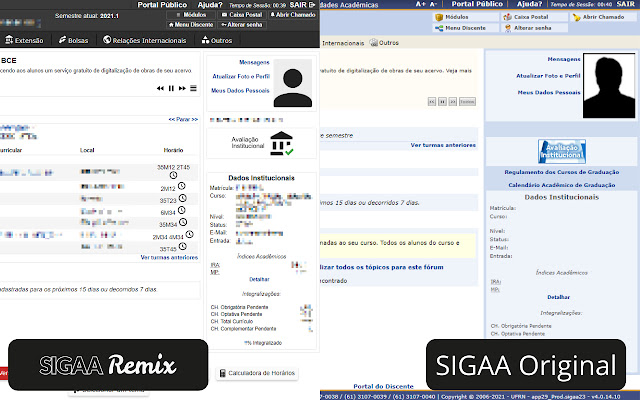Increase font size with A+ in Original
The image size is (640, 400).
pos(420,4)
